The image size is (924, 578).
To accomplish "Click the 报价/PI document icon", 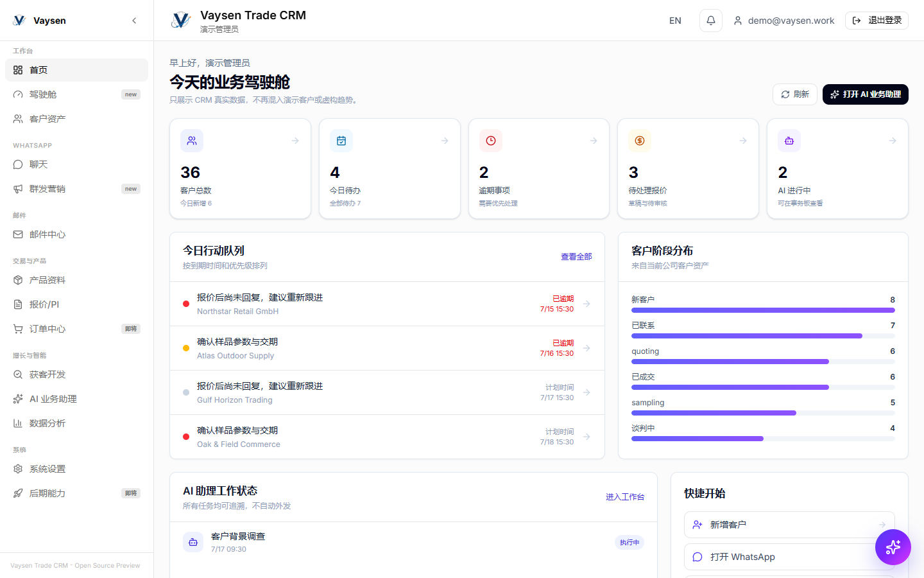I will click(18, 304).
